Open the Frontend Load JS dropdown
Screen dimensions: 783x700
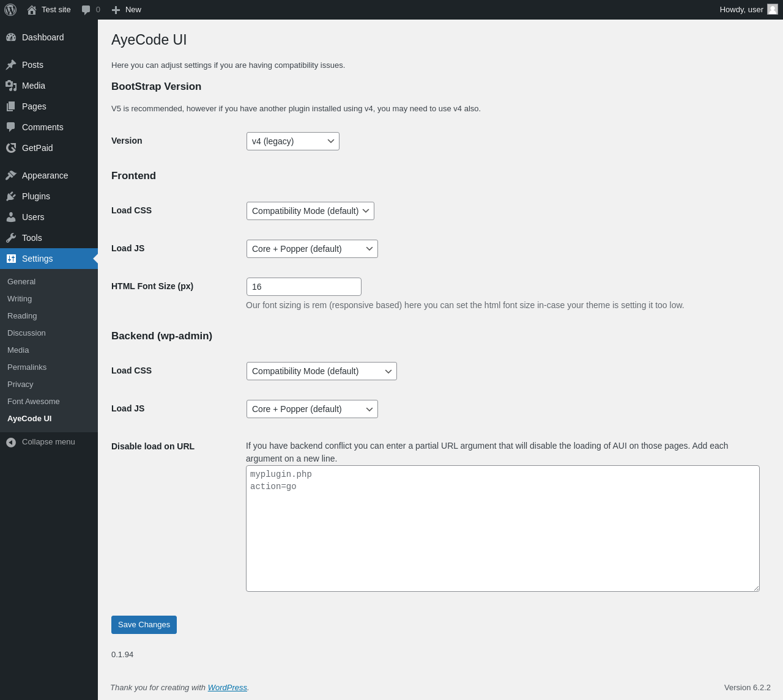(x=312, y=249)
